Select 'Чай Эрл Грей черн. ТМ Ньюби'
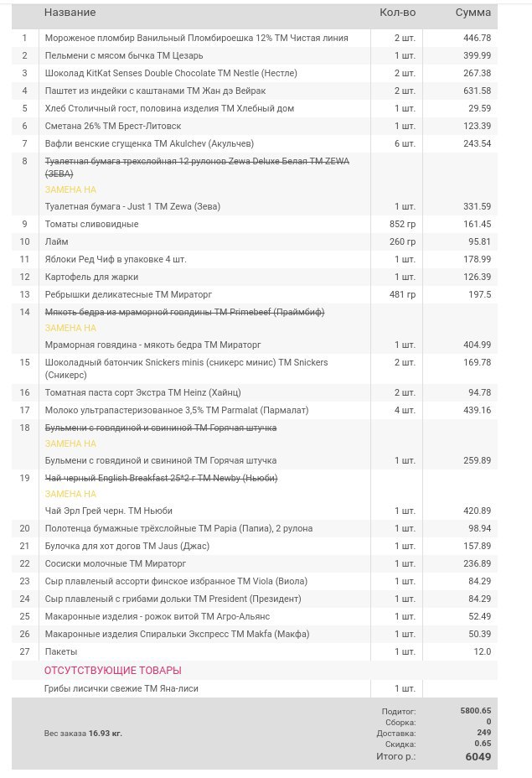This screenshot has height=778, width=532. pos(109,511)
